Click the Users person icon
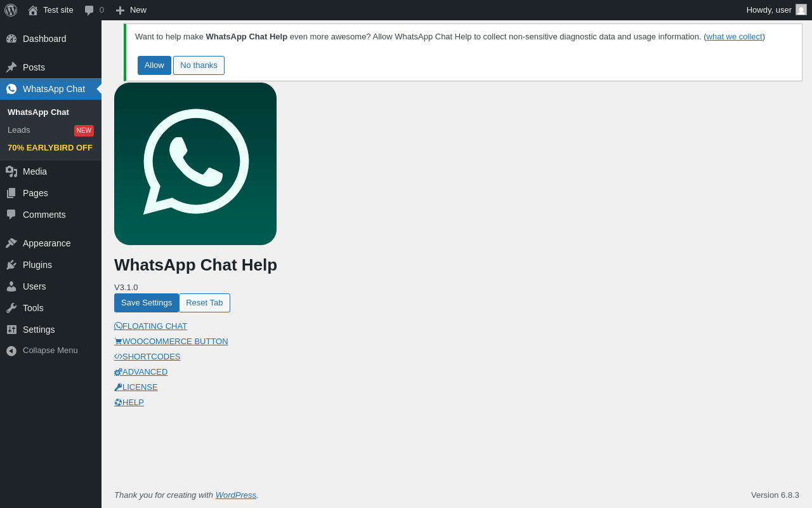 coord(11,286)
